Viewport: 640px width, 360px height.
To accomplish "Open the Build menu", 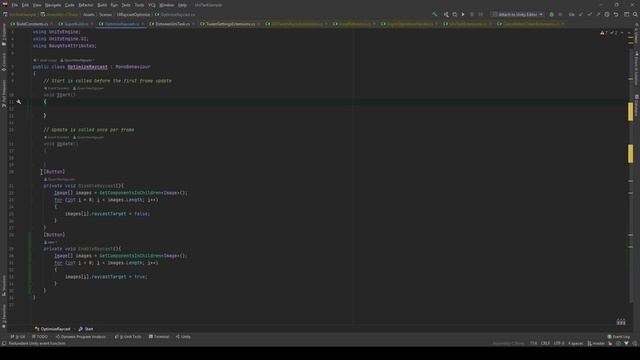I will pos(102,5).
